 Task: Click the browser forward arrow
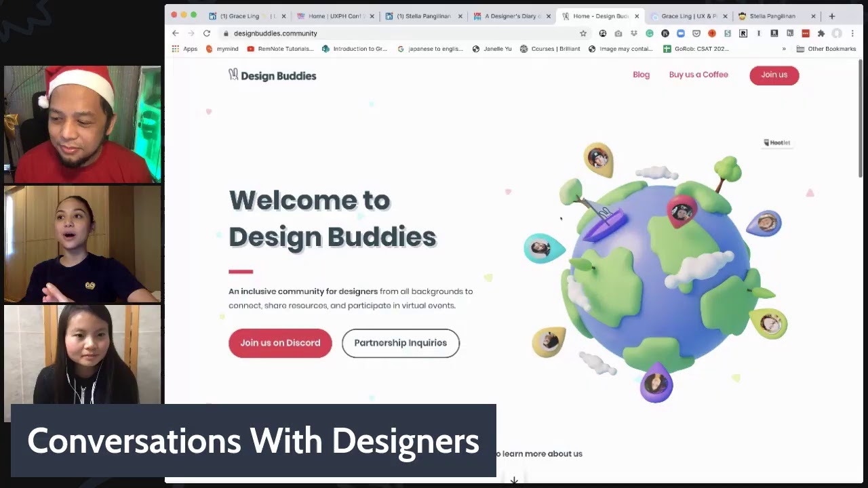tap(191, 33)
